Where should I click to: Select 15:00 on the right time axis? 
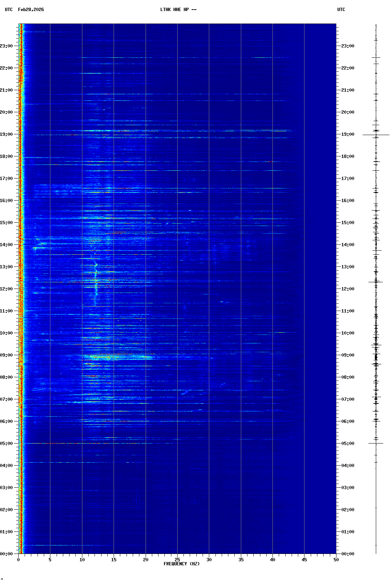point(348,223)
